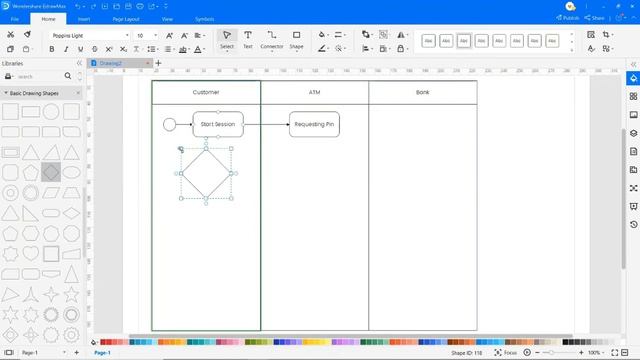Switch to the Home tab

(48, 19)
